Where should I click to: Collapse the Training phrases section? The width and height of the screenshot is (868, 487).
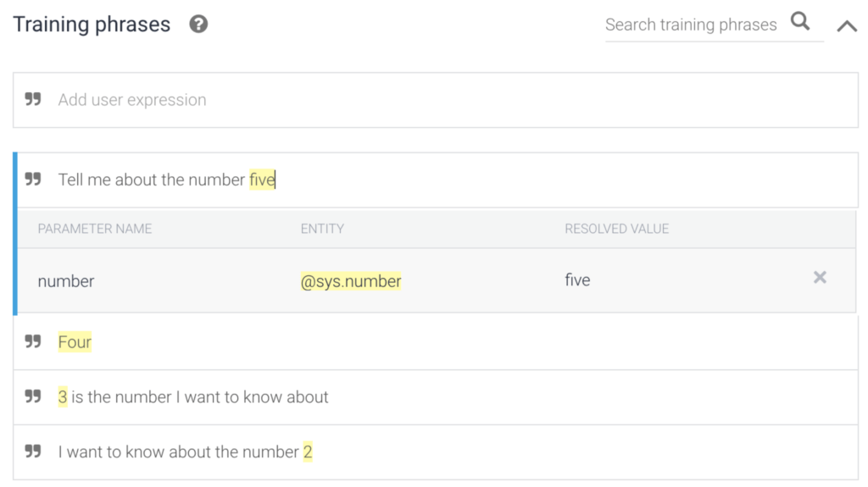(846, 26)
